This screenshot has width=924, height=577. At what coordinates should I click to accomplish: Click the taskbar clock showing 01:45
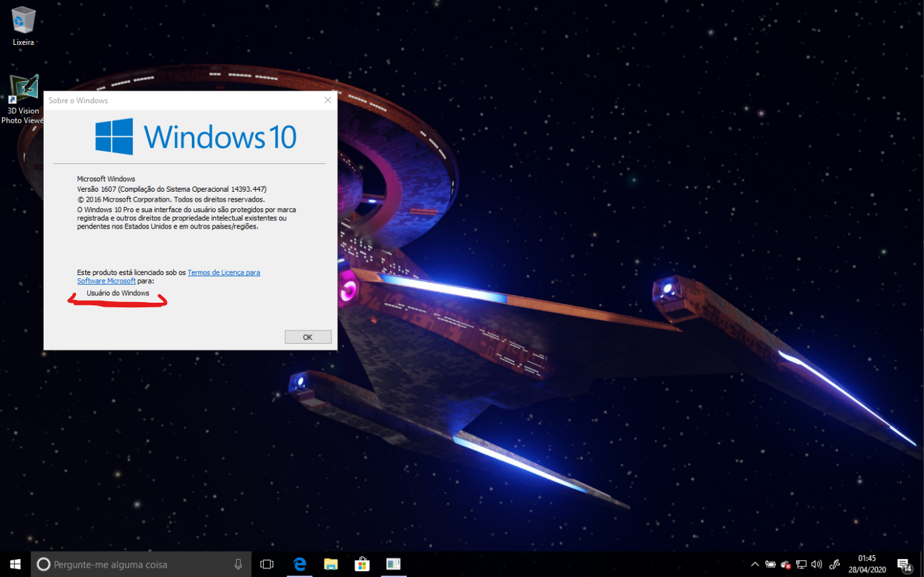[x=867, y=564]
